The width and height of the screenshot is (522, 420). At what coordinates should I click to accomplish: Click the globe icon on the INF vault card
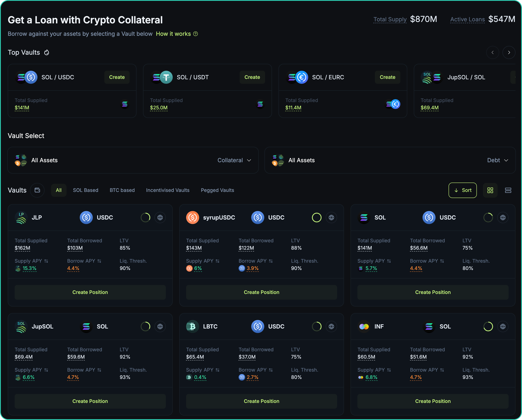pos(503,326)
